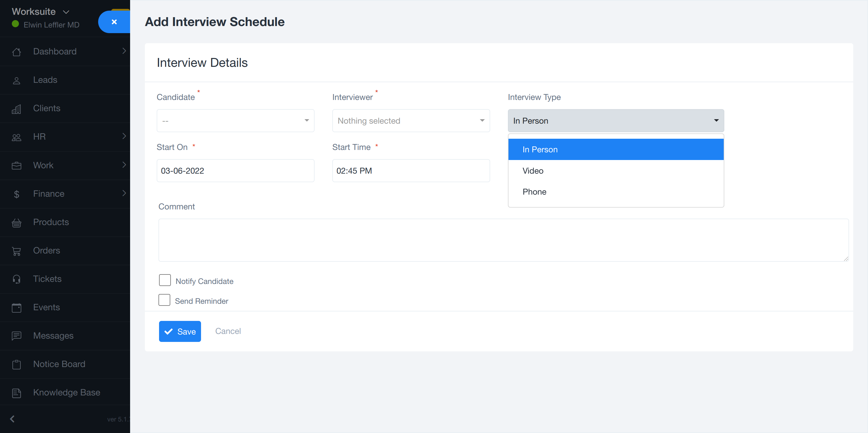Select the Video interview type option
The image size is (868, 433).
pyautogui.click(x=533, y=171)
